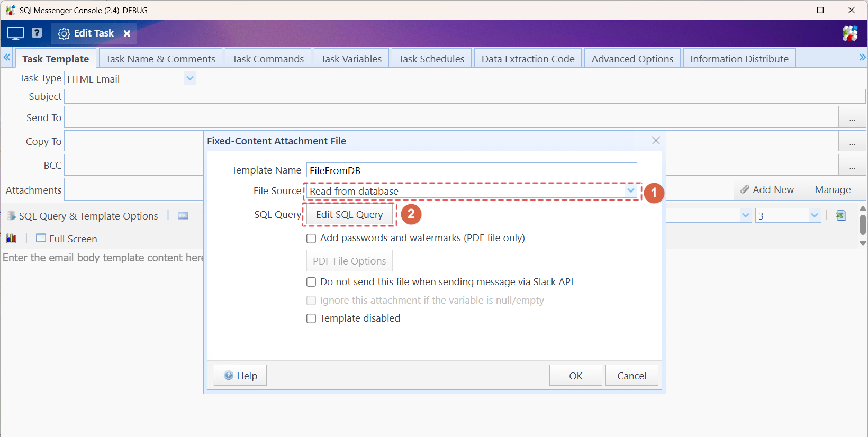
Task: Advance tabs with right double-chevron
Action: click(x=862, y=57)
